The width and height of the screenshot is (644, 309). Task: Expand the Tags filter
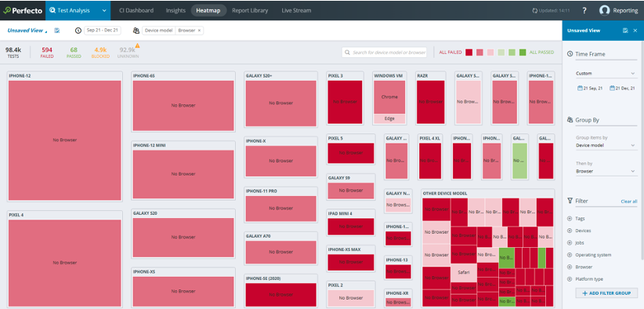[570, 219]
